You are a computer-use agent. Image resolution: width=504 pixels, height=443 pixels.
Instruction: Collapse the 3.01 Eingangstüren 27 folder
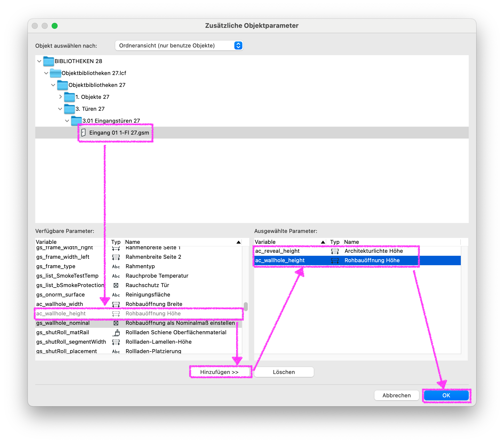point(67,121)
